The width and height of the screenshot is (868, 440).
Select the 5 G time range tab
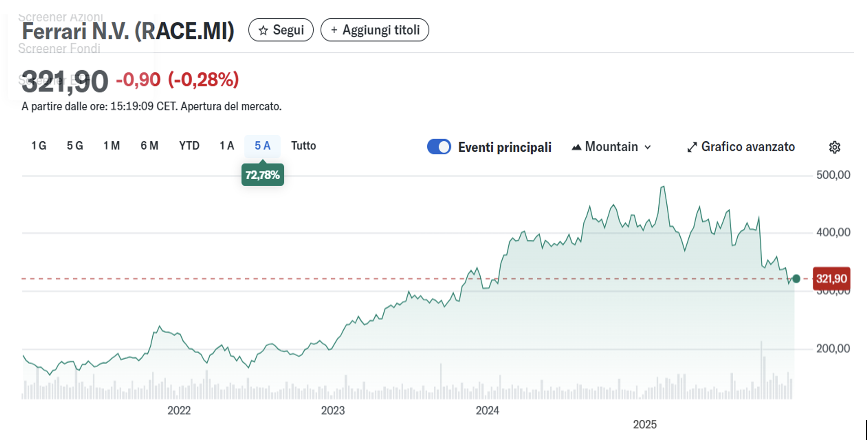coord(75,146)
